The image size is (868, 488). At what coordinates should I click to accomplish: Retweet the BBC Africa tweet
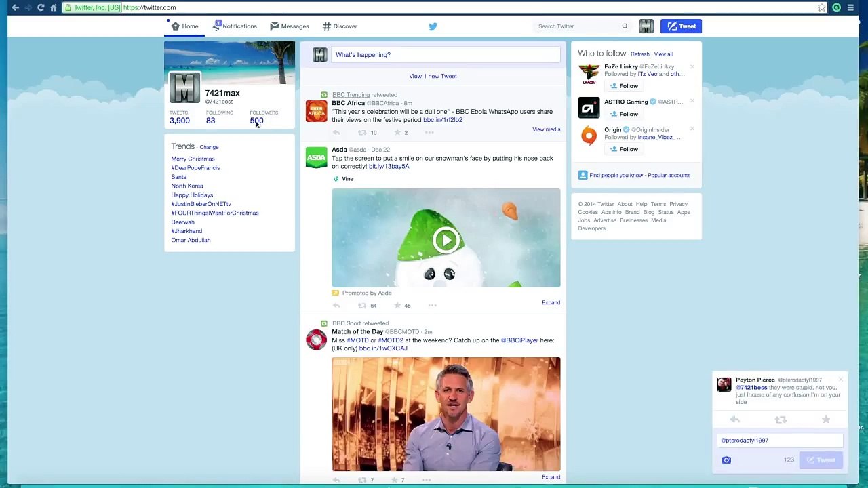362,133
